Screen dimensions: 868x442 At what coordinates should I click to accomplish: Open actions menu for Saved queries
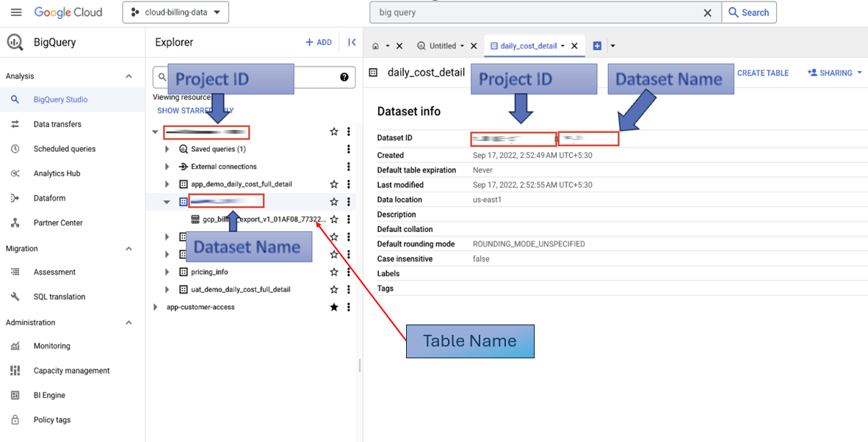coord(348,149)
